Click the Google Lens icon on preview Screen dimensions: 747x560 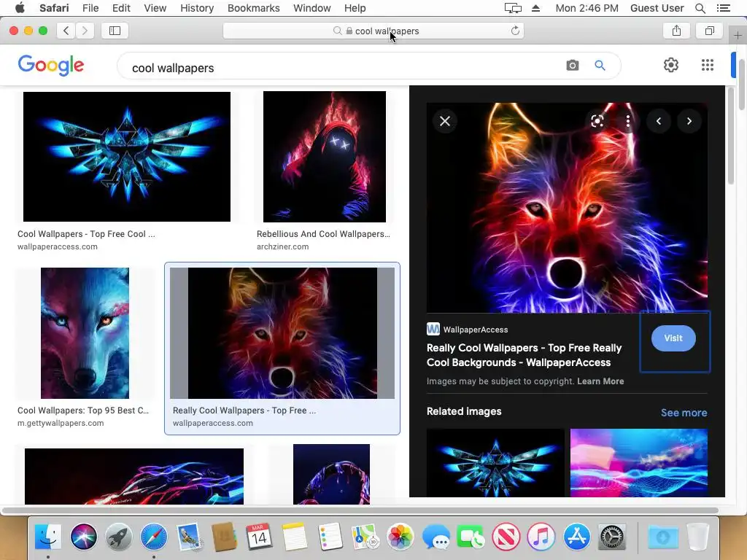point(597,121)
